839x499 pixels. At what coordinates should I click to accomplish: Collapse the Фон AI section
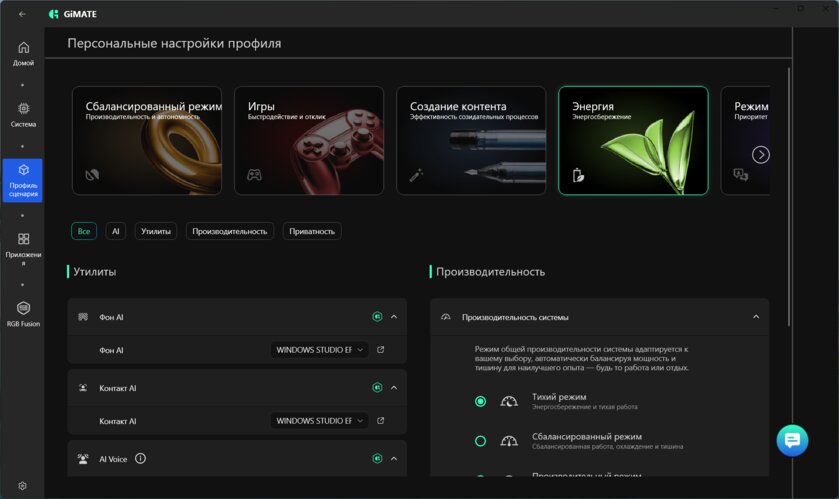pyautogui.click(x=394, y=317)
